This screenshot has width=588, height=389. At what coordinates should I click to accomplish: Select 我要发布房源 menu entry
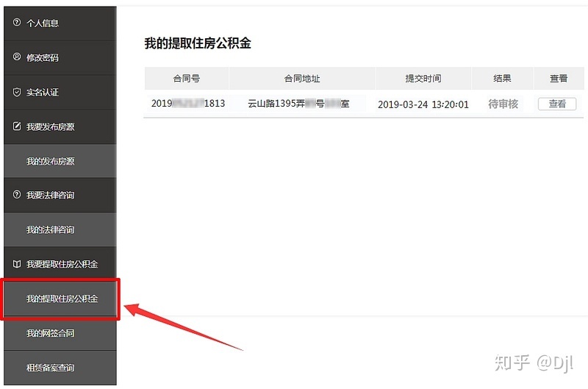tap(60, 126)
